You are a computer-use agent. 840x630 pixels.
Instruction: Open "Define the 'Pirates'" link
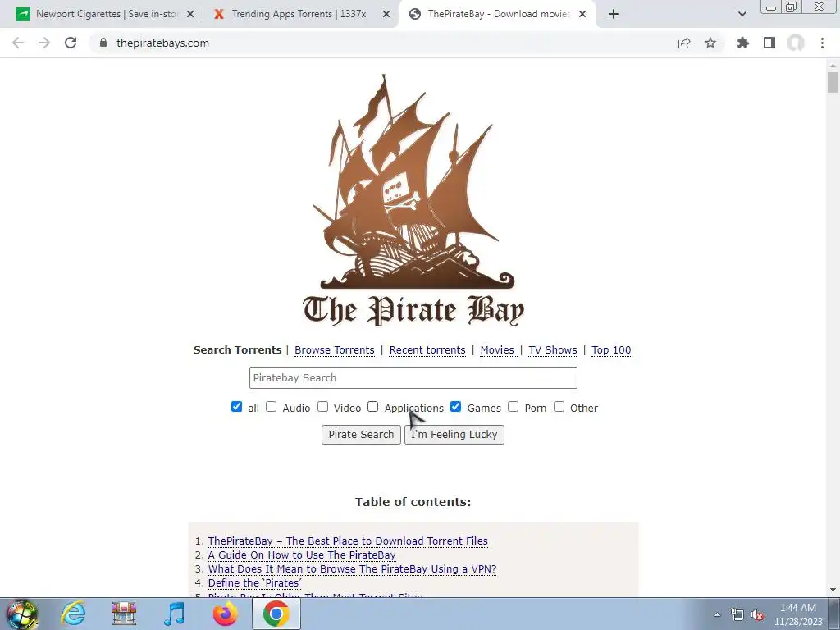(x=254, y=583)
